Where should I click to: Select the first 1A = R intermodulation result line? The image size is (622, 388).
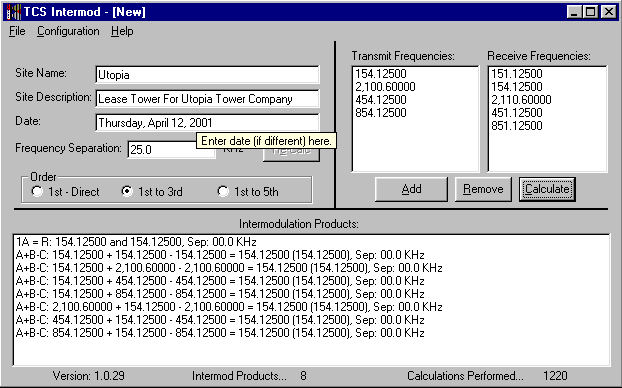coord(136,242)
